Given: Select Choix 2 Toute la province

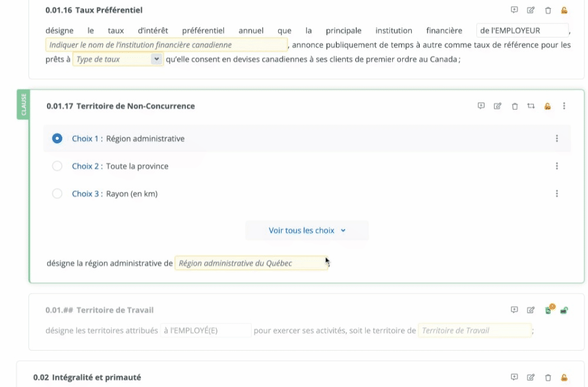Looking at the screenshot, I should (x=57, y=166).
